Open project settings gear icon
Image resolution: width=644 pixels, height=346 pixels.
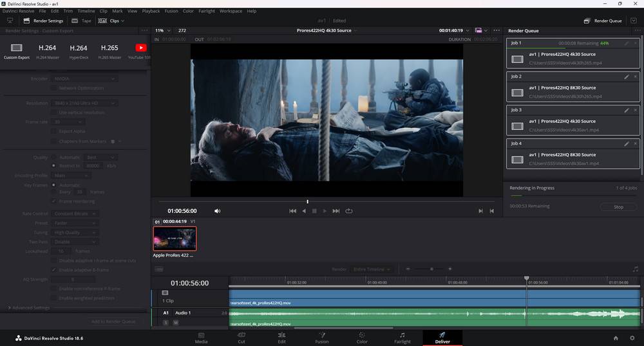coord(632,338)
